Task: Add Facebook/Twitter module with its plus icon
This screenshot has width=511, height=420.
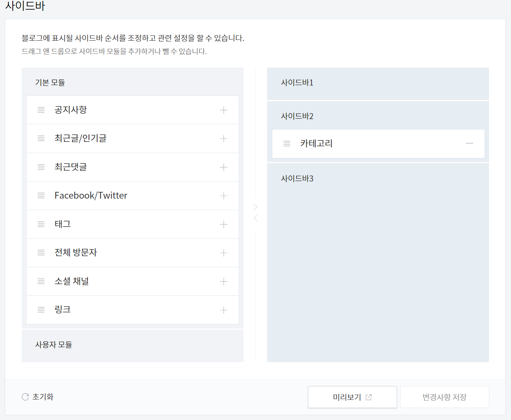Action: click(224, 196)
